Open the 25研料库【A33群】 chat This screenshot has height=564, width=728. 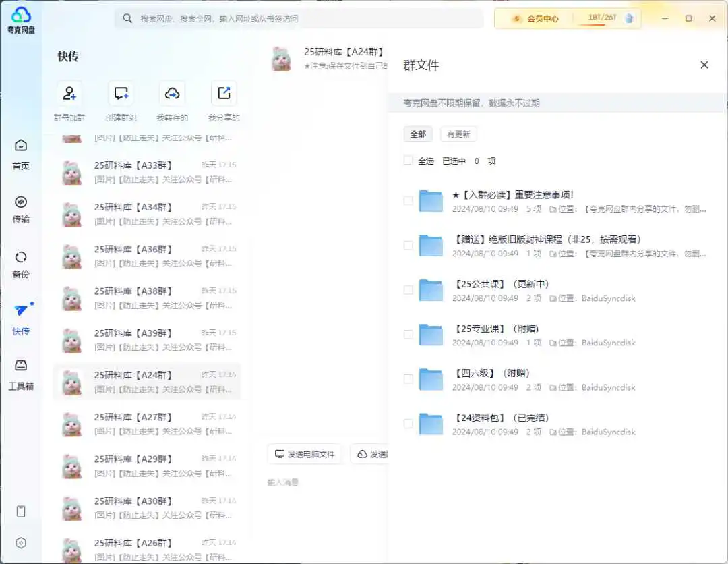(147, 172)
